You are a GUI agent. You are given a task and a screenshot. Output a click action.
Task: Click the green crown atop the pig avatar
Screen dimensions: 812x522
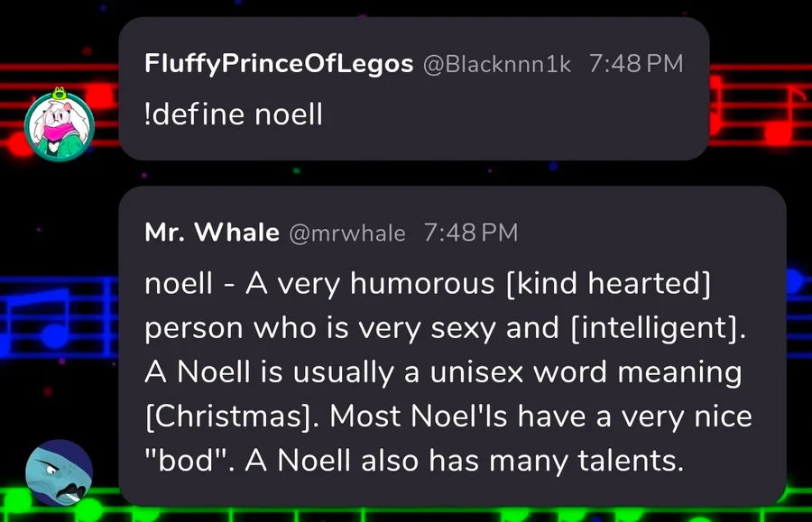pos(60,91)
